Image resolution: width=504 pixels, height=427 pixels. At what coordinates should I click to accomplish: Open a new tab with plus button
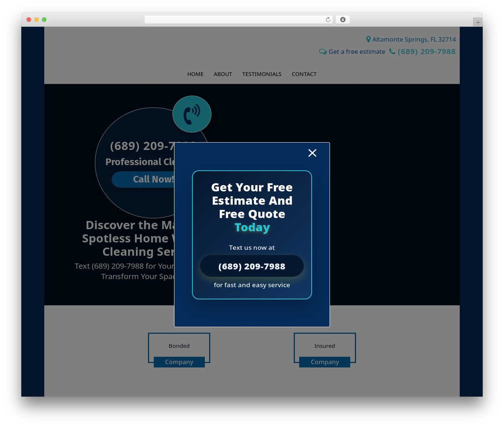pos(478,22)
